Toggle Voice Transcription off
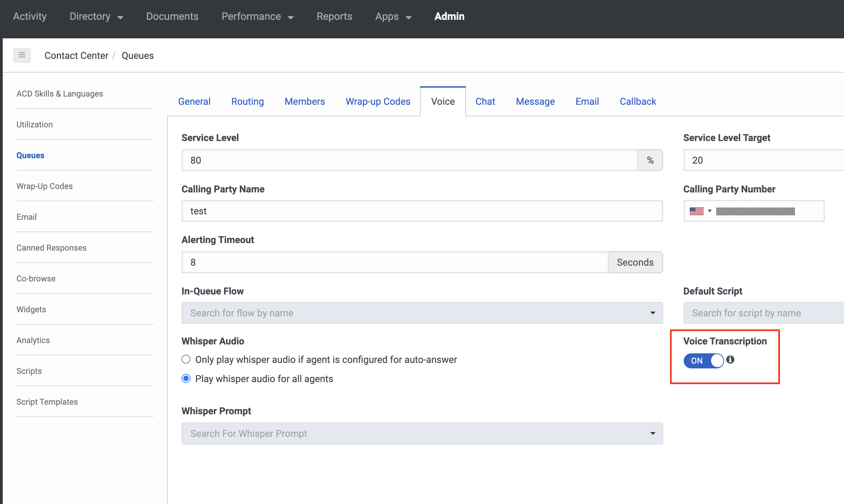 [x=703, y=360]
